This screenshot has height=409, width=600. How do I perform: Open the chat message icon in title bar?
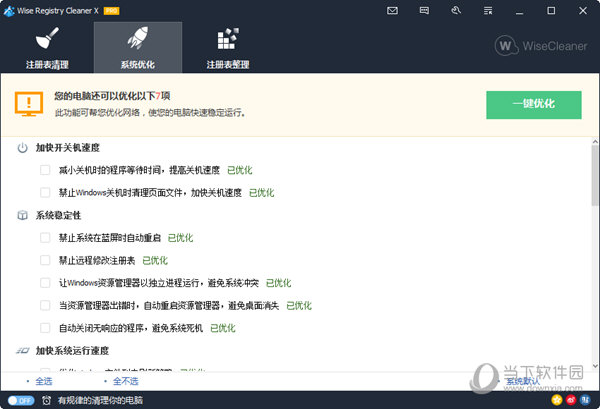pyautogui.click(x=424, y=11)
